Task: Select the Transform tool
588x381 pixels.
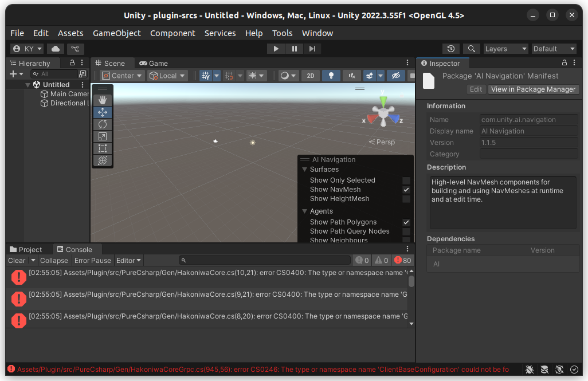Action: click(103, 160)
